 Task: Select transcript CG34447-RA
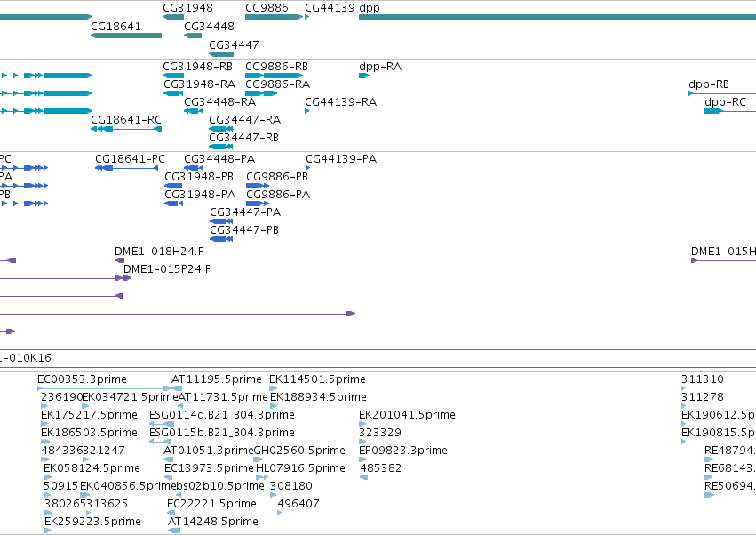[x=221, y=129]
